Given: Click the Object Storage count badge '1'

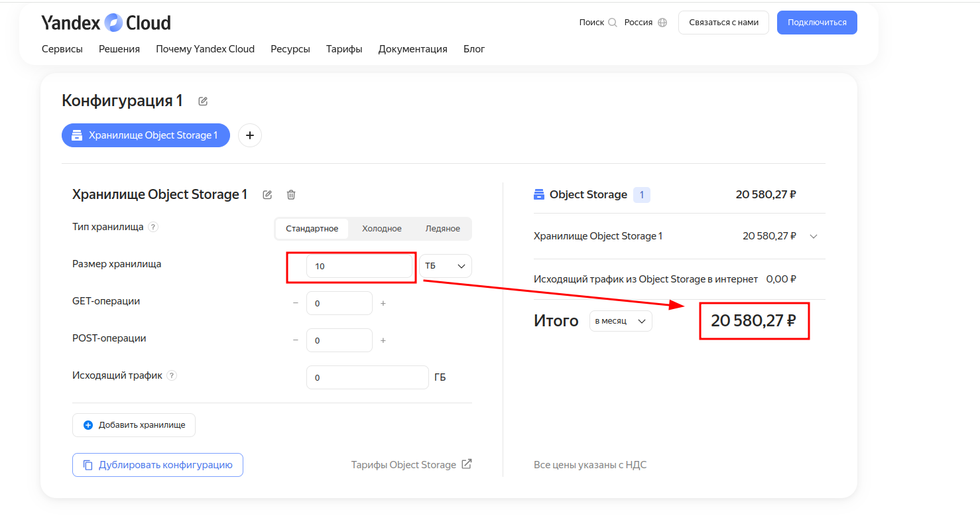Looking at the screenshot, I should click(x=642, y=195).
